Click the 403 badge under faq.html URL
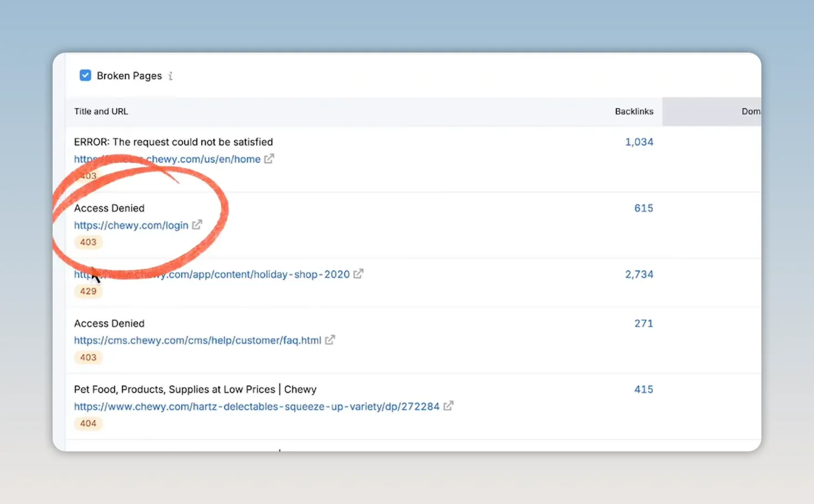Viewport: 814px width, 504px height. click(88, 358)
